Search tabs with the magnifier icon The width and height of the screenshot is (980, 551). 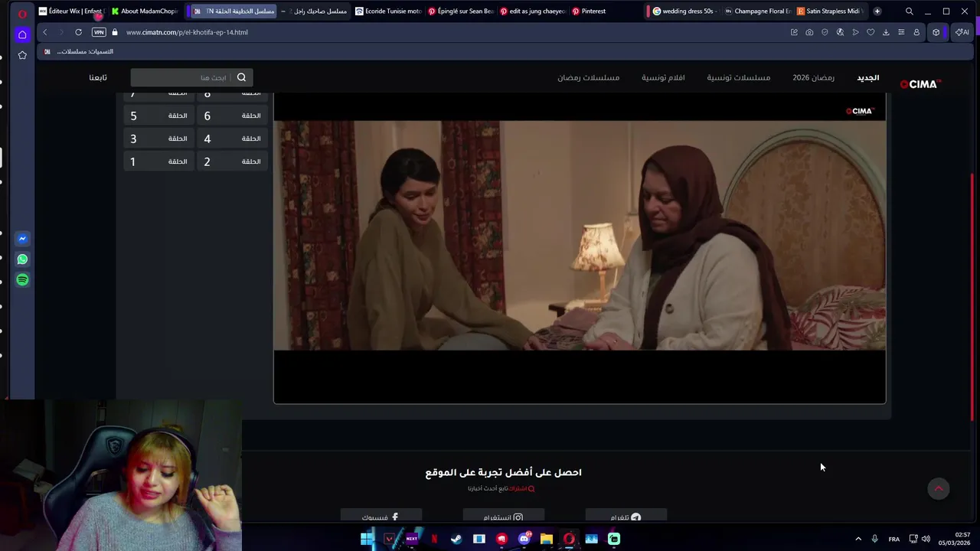pyautogui.click(x=909, y=11)
